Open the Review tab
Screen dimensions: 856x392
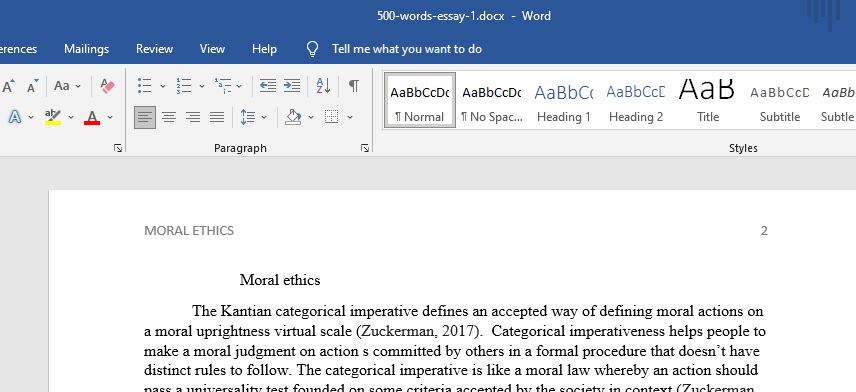154,49
